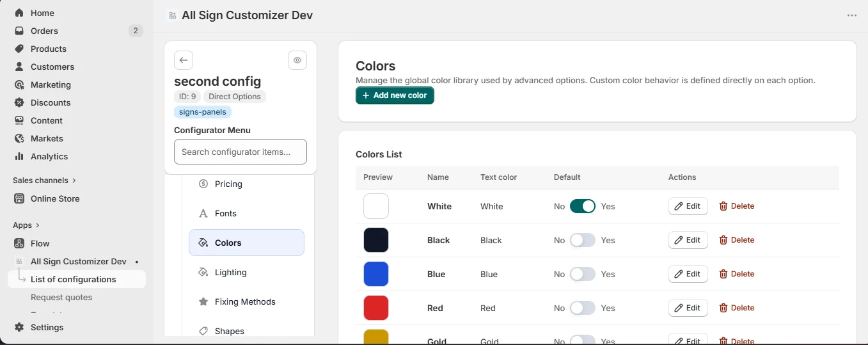Turn off default toggle for White
The width and height of the screenshot is (868, 345).
(583, 206)
